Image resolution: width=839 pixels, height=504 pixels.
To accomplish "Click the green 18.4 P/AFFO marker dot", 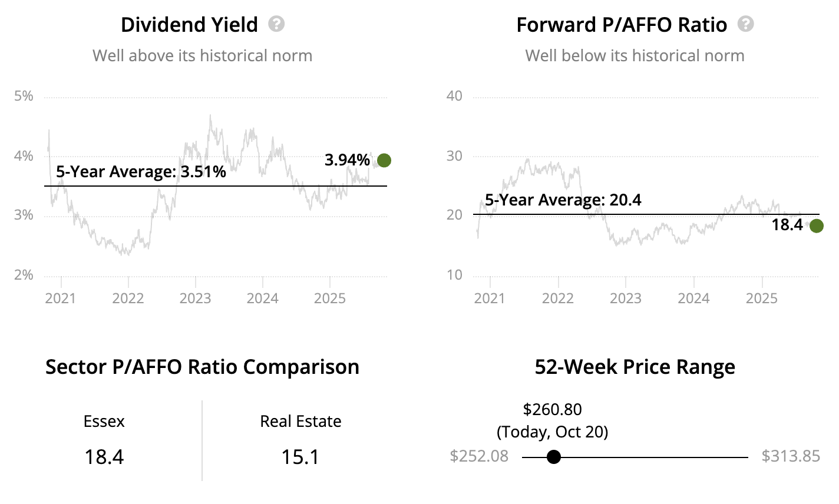I will point(816,226).
